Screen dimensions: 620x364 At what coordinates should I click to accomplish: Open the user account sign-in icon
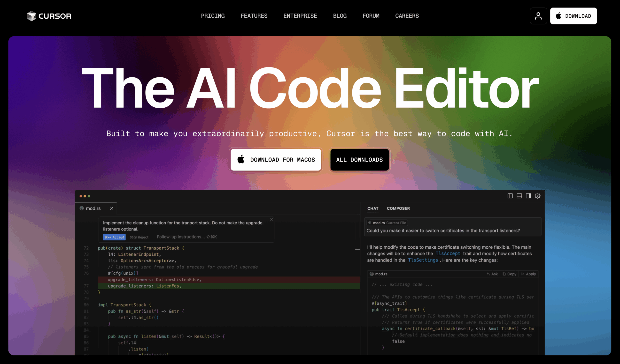[x=538, y=16]
